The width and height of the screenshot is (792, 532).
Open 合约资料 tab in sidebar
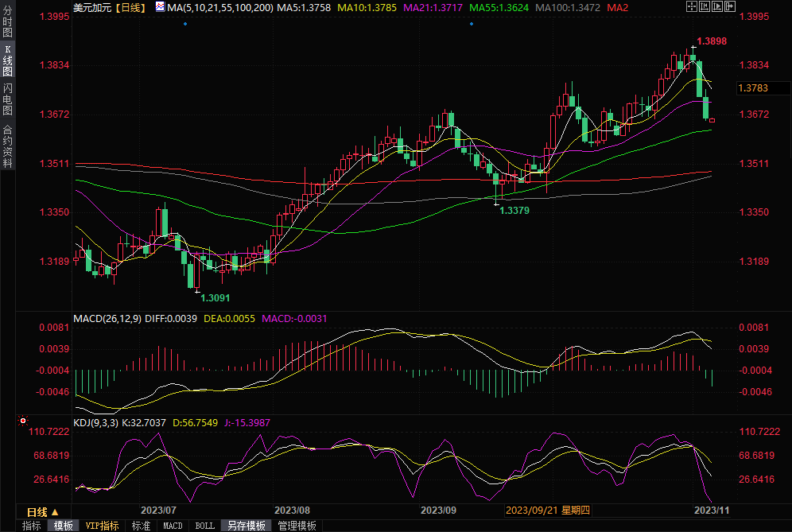coord(7,146)
